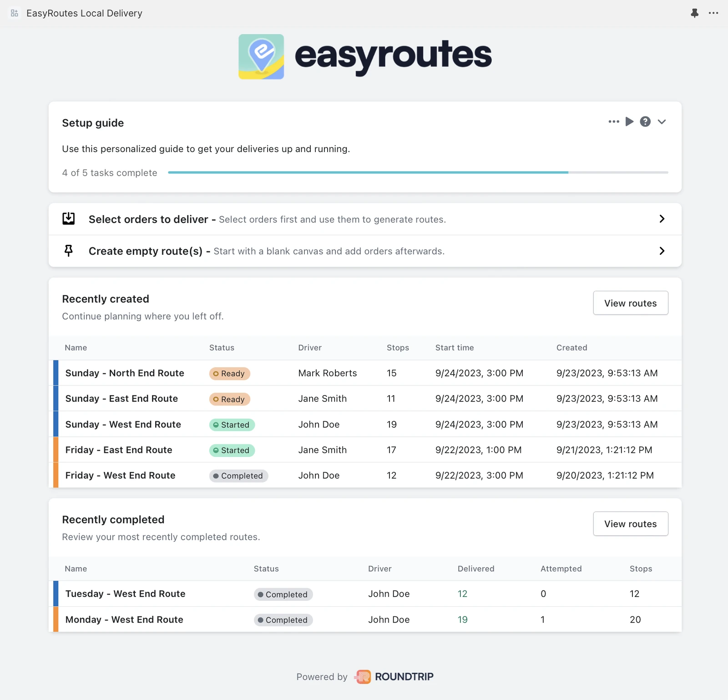Click Created time 9/21/2023, 1:21:12 PM
Viewport: 728px width, 700px height.
tap(604, 450)
